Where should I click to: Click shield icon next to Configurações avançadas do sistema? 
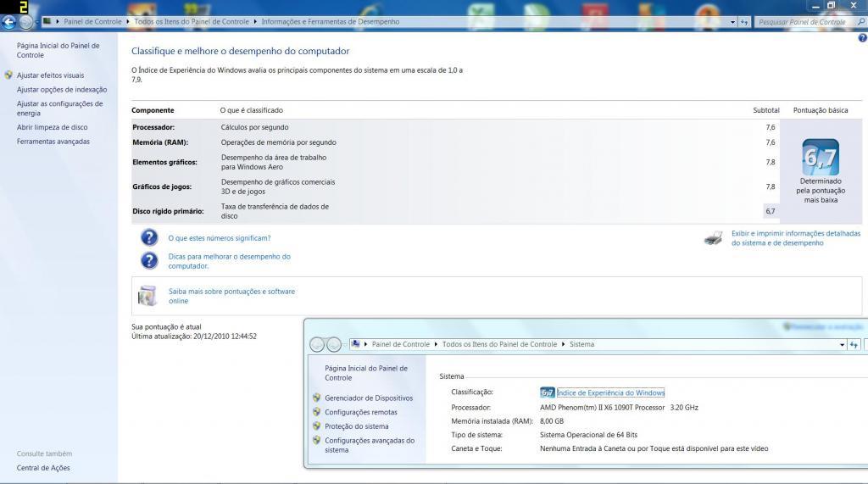click(x=317, y=440)
